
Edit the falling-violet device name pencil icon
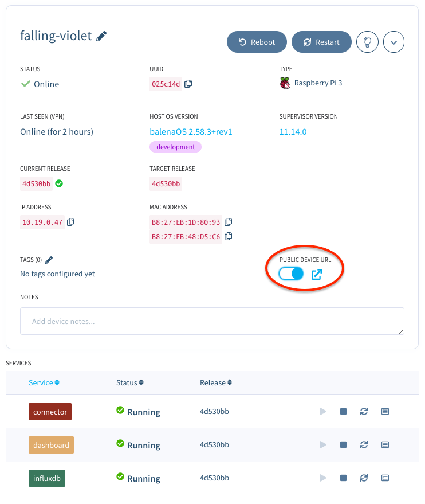click(101, 36)
